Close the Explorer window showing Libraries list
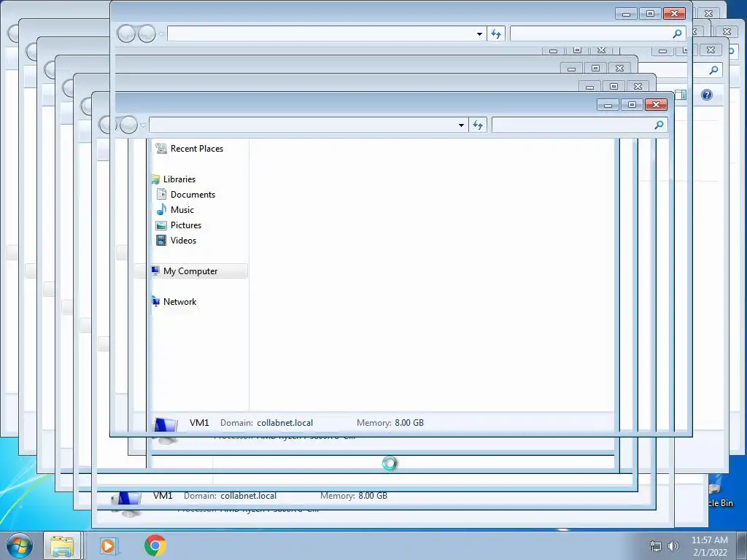The image size is (747, 560). point(656,105)
